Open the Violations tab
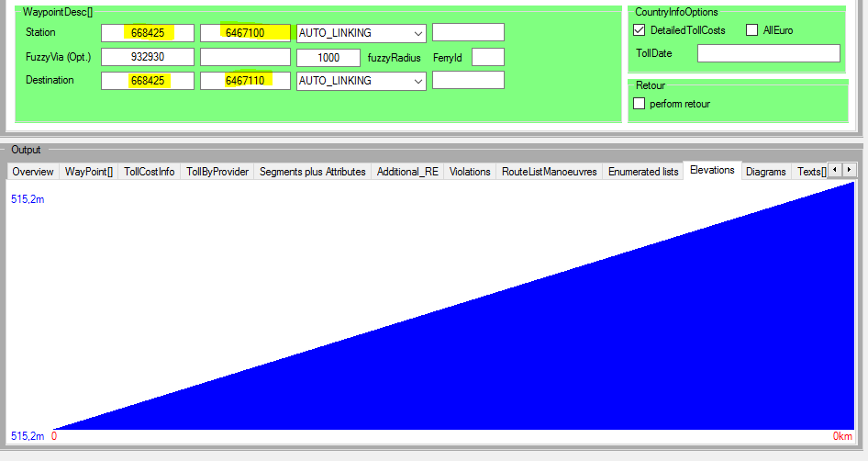Viewport: 868px width, 461px height. tap(470, 172)
